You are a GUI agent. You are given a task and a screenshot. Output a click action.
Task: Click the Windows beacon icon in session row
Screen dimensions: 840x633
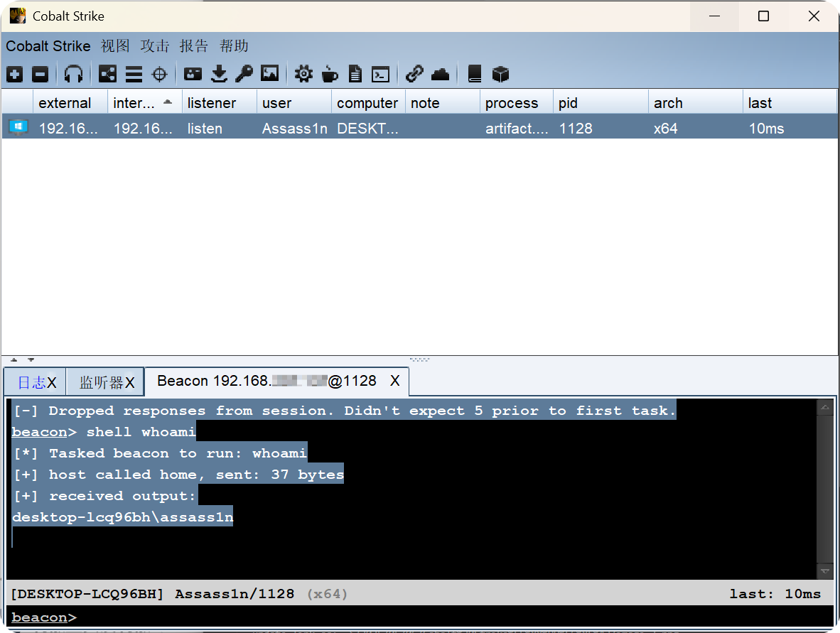pos(18,127)
